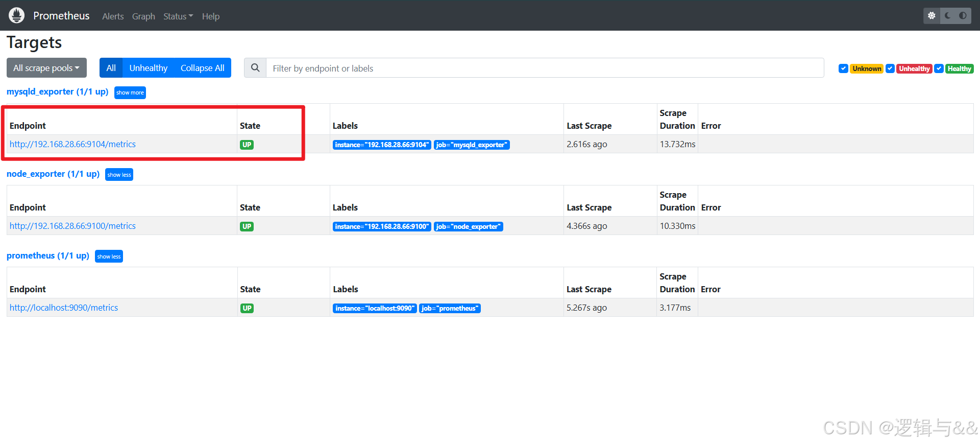The image size is (980, 444).
Task: Click the Collapse All button
Action: [x=202, y=68]
